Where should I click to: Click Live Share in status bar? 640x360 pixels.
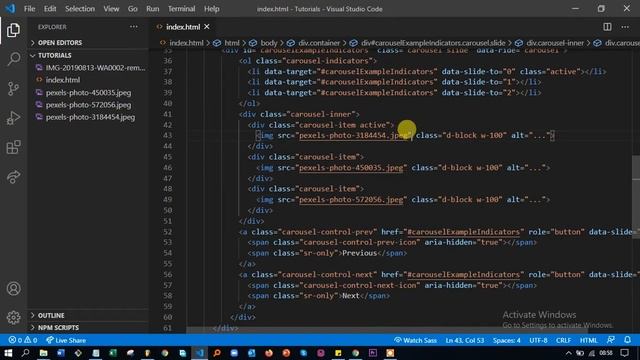pos(66,340)
